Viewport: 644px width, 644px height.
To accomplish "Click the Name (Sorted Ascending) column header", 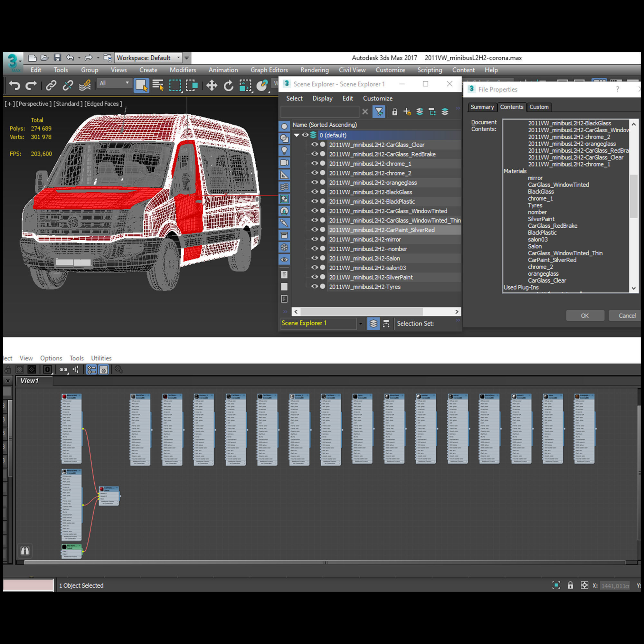I will (376, 125).
